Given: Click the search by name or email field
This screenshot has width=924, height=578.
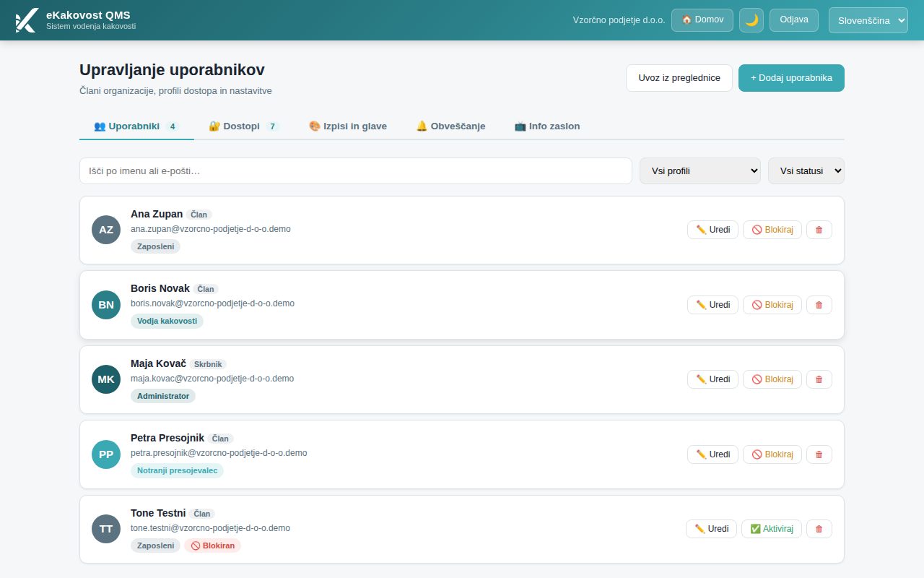Looking at the screenshot, I should pos(356,171).
